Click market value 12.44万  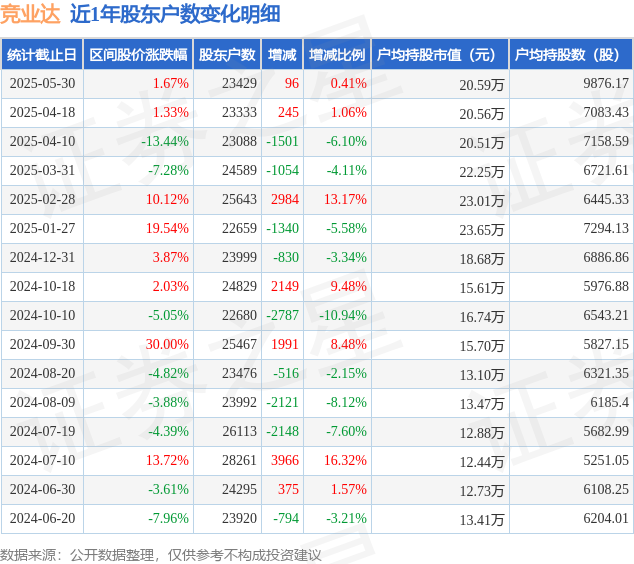pyautogui.click(x=482, y=462)
